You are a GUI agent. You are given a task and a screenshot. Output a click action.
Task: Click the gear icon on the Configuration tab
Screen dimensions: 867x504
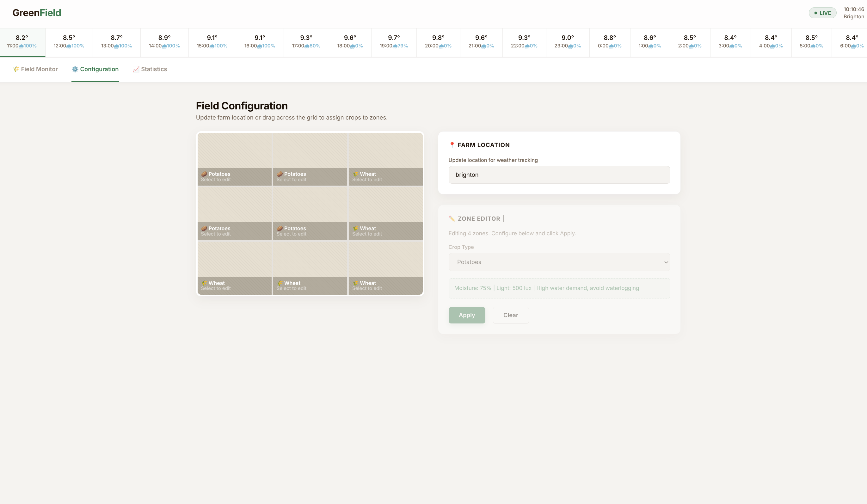pos(75,69)
